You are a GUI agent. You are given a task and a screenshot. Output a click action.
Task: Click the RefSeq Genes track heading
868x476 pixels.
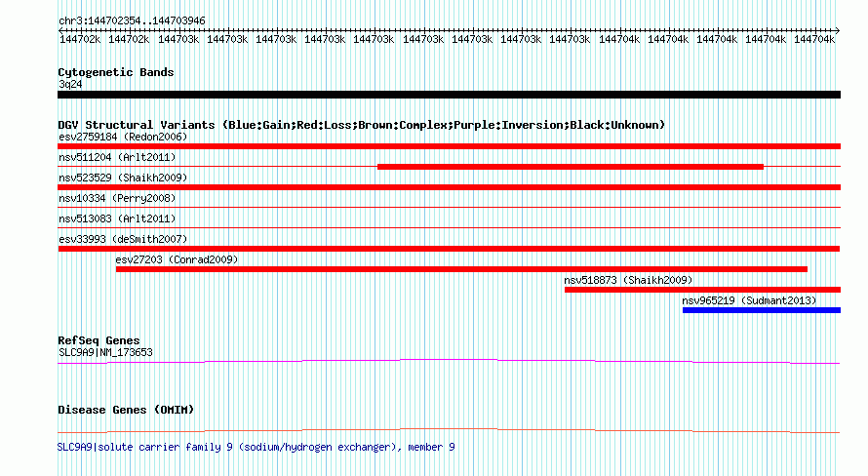coord(99,340)
